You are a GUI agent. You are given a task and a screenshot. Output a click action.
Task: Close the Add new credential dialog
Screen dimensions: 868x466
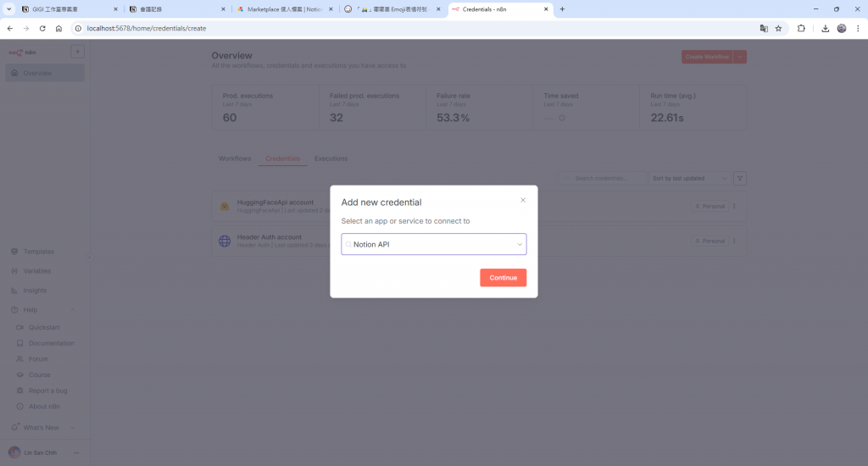click(x=522, y=200)
